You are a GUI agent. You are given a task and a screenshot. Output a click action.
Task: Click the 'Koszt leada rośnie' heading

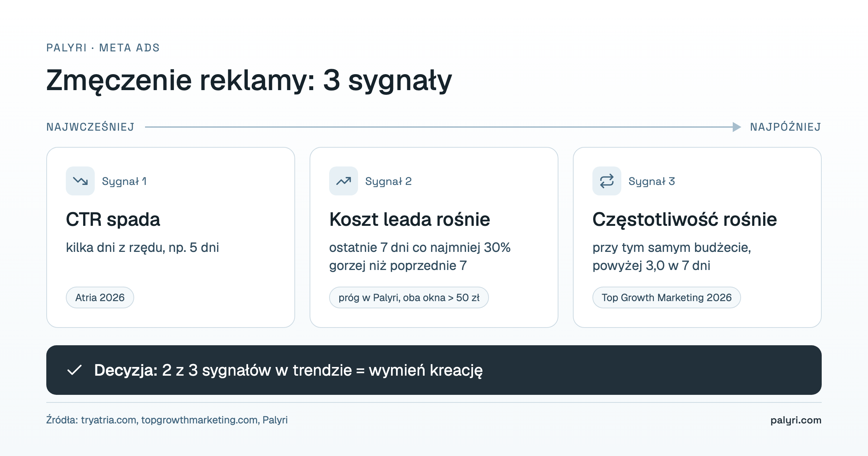[409, 219]
